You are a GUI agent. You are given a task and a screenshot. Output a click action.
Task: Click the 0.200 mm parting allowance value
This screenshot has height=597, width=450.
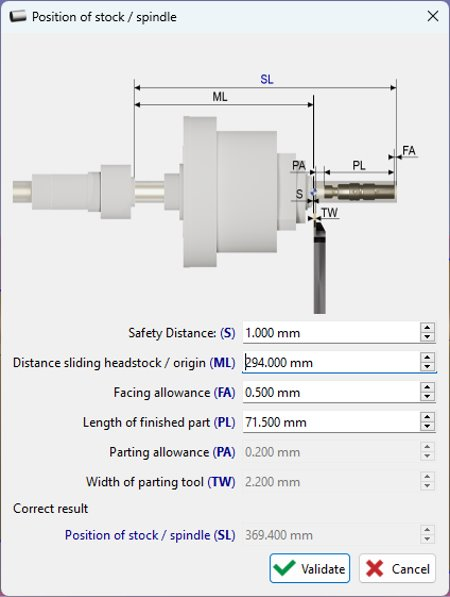pyautogui.click(x=272, y=452)
